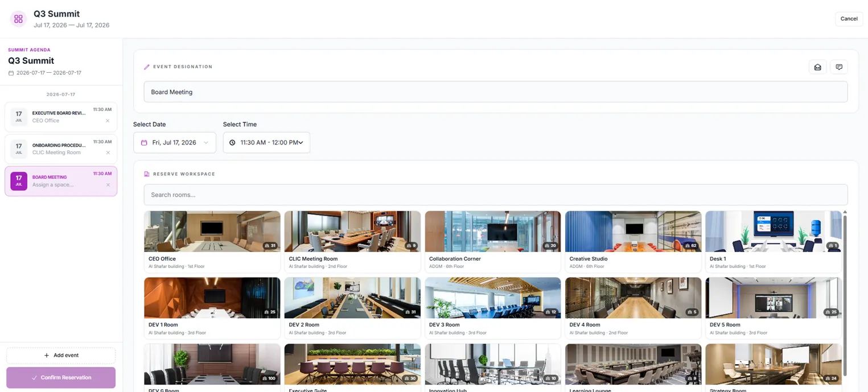Click the capacity 25 badge on DEV 5 Room
The image size is (868, 392).
point(831,312)
